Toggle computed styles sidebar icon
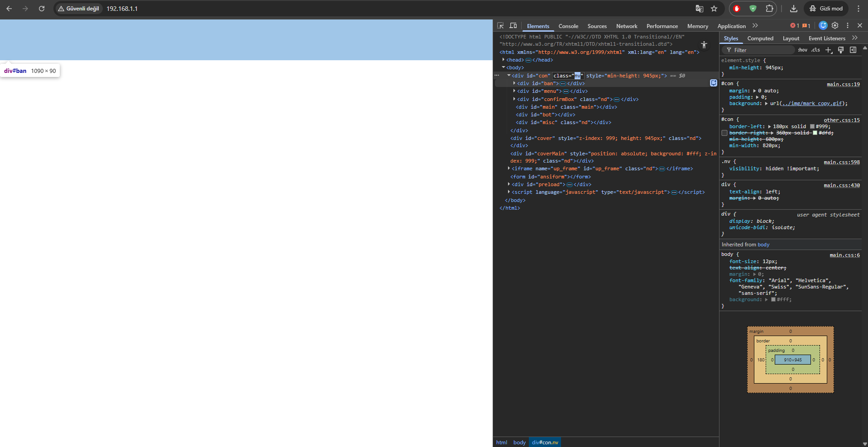The width and height of the screenshot is (868, 447). click(x=853, y=50)
